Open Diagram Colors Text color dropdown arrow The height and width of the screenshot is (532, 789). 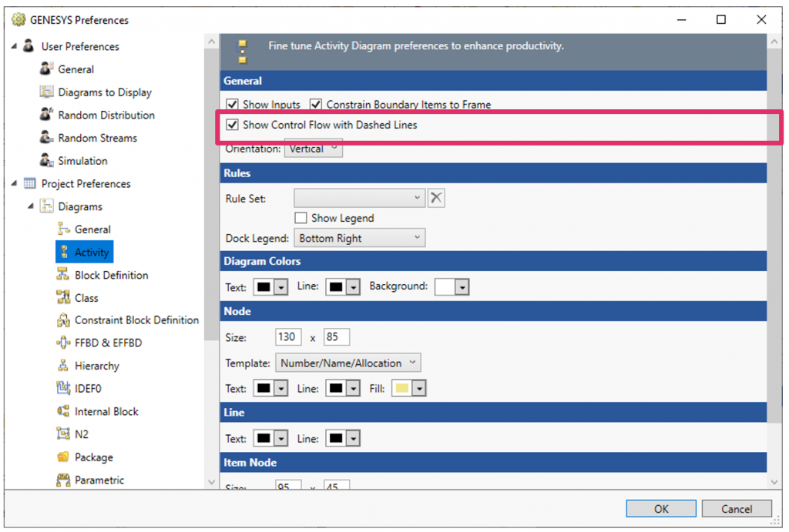pos(281,287)
